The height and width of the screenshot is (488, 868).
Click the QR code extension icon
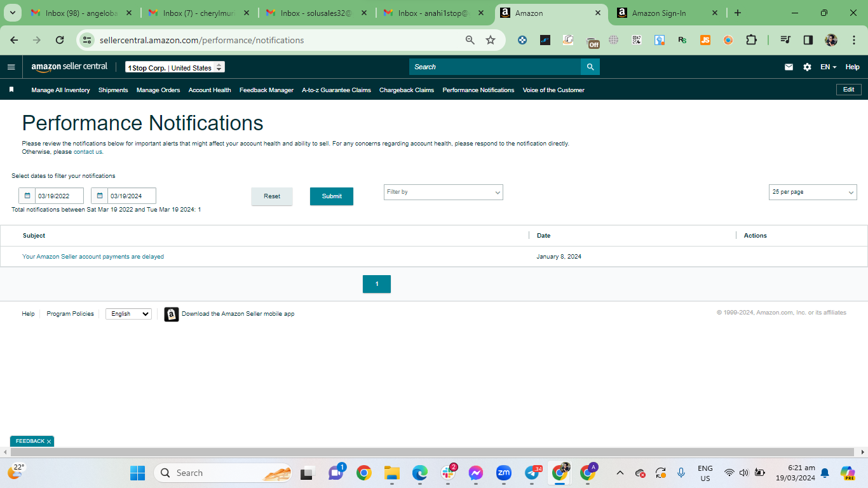tap(637, 40)
